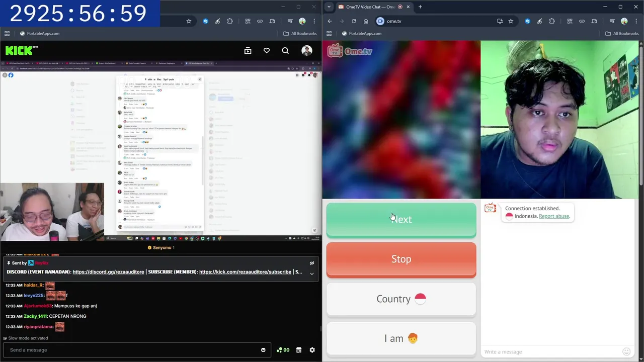Click the Ome.tv logo over the video
The height and width of the screenshot is (362, 644).
(x=350, y=51)
